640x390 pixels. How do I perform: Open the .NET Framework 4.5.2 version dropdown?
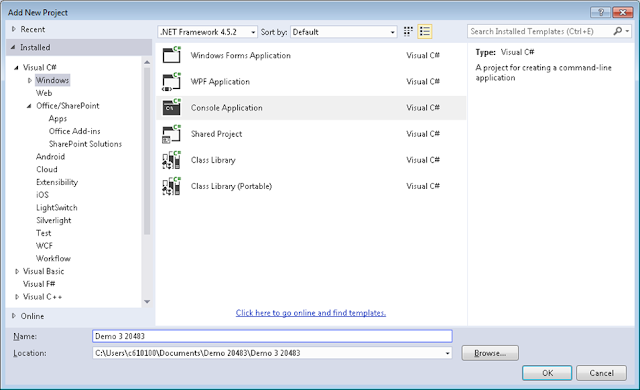207,32
